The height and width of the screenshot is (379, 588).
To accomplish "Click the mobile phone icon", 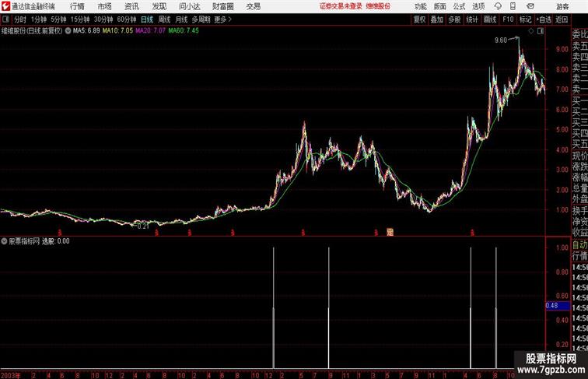I will tap(513, 6).
